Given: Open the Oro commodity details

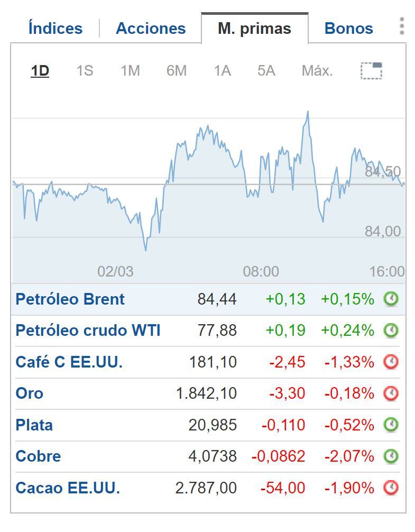Looking at the screenshot, I should point(28,393).
